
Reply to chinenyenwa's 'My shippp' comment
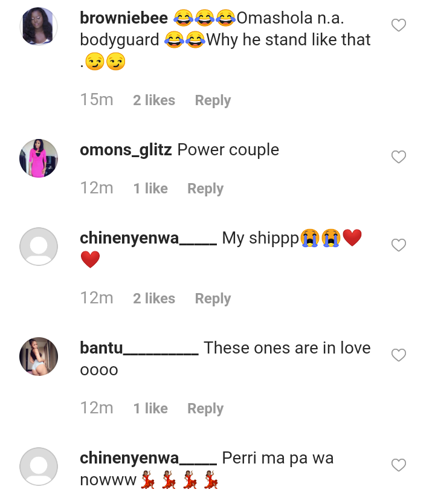click(213, 299)
